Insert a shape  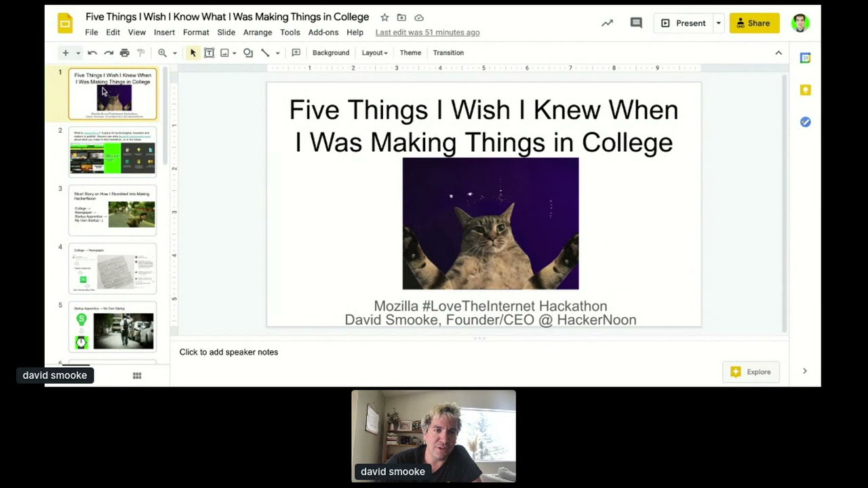click(x=248, y=53)
